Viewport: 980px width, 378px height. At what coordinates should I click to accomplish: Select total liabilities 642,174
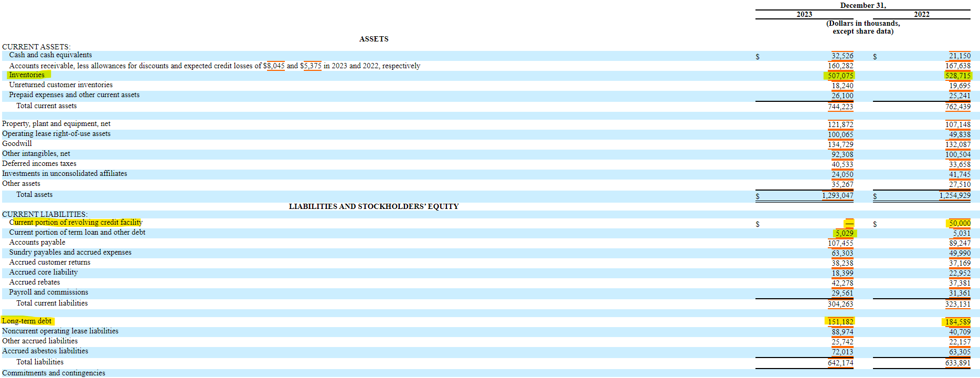840,363
